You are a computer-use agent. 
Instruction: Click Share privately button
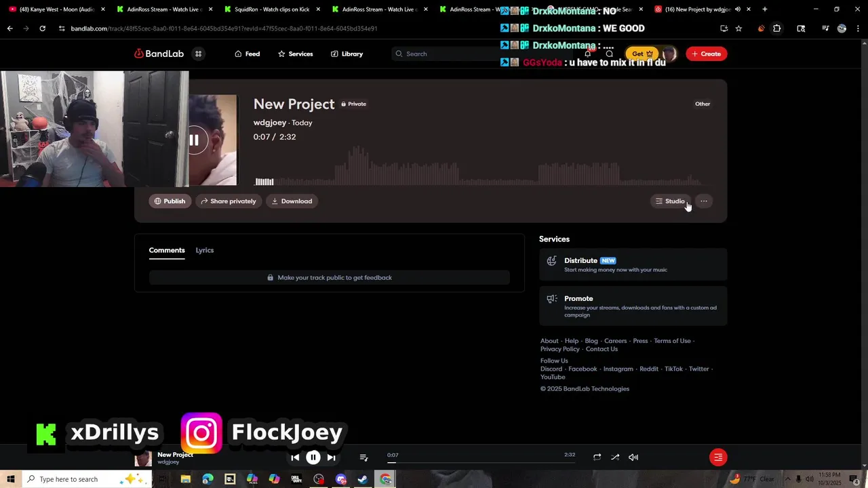click(x=228, y=201)
